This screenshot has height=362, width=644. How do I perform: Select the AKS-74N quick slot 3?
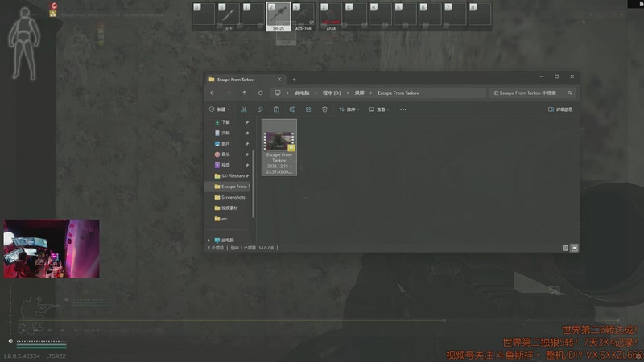pyautogui.click(x=303, y=16)
